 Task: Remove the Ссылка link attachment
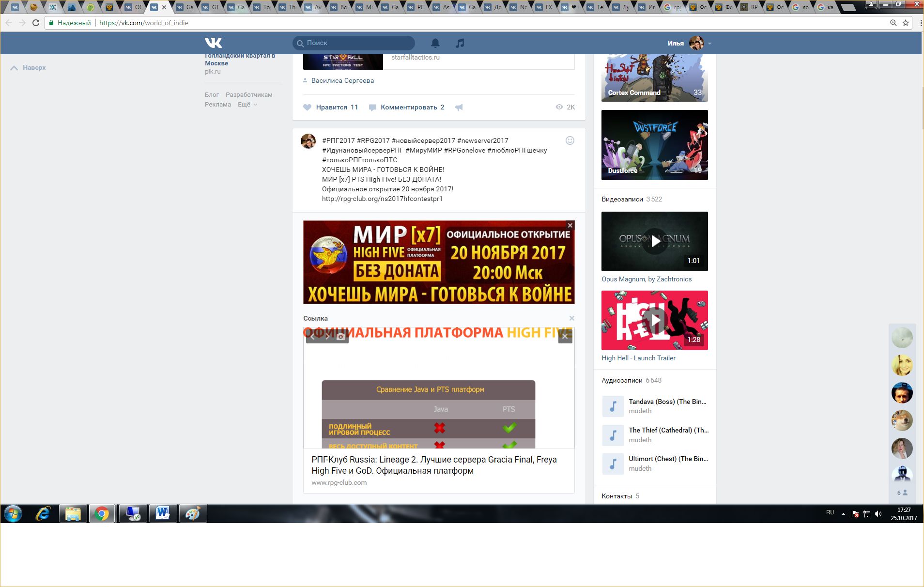click(x=572, y=318)
